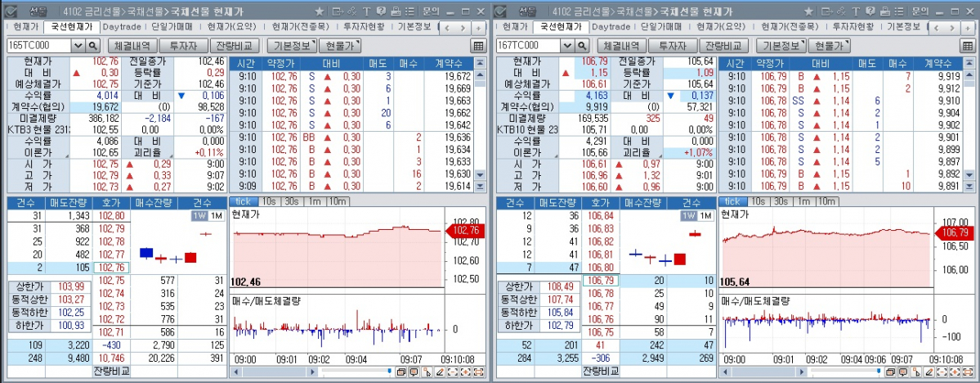The width and height of the screenshot is (980, 383).
Task: Click the speech bubble icon under the 102,76 chart
Action: (414, 372)
